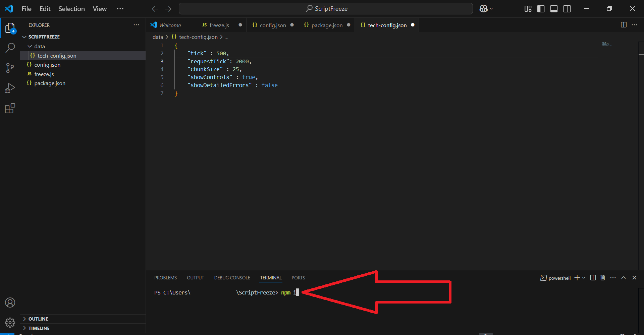Click the EXPLORER header title

click(x=39, y=25)
